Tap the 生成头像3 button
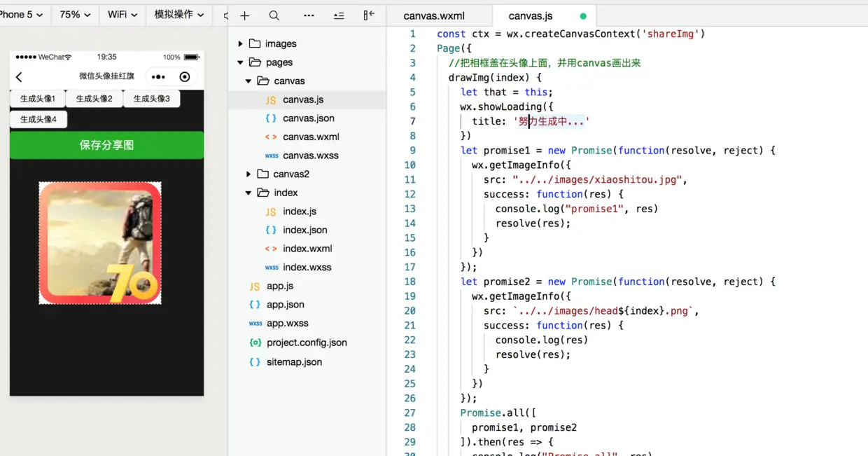868x456 pixels. tap(152, 99)
